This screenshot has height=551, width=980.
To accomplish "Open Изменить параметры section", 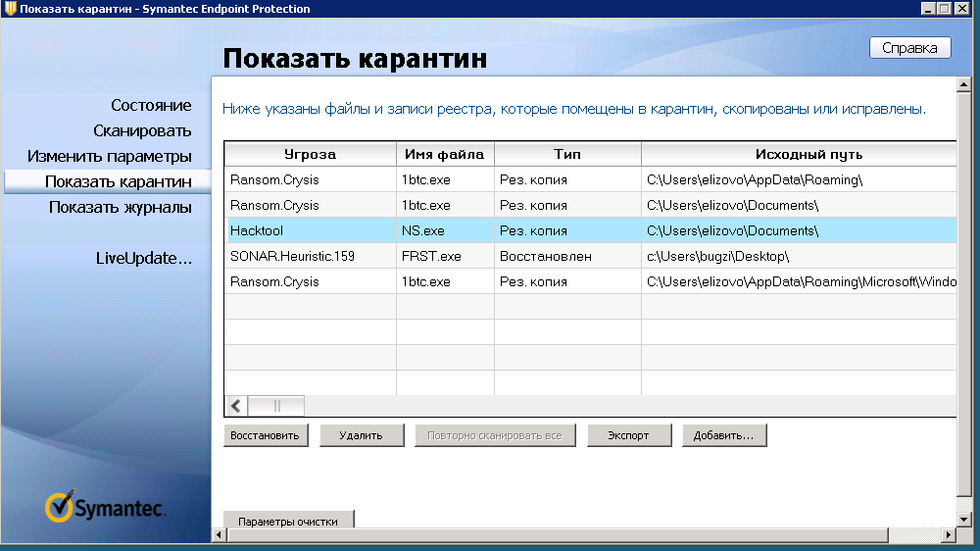I will coord(110,156).
